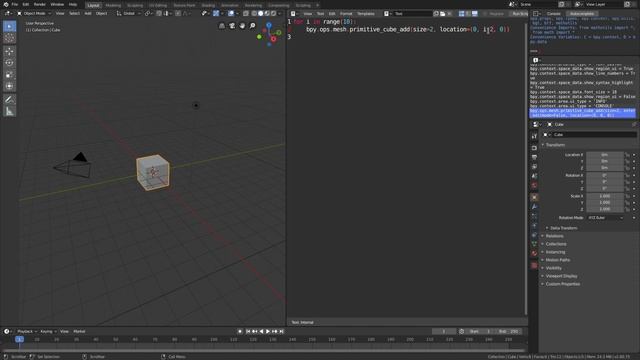
Task: Select the Measure tool
Action: (9, 111)
